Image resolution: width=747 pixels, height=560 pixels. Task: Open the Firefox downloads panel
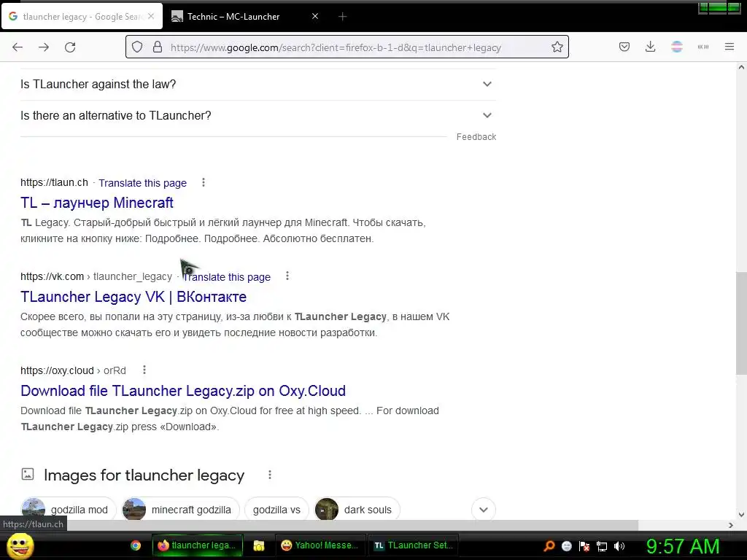coord(650,47)
